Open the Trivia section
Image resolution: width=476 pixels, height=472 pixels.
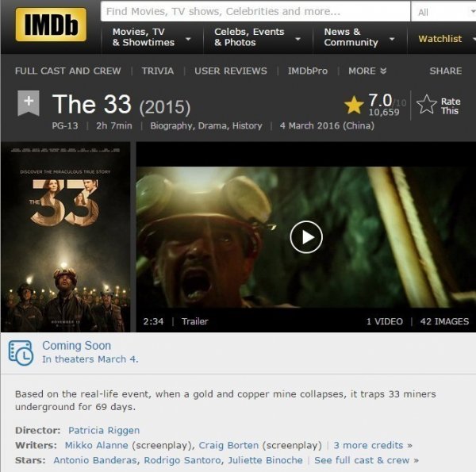[158, 71]
